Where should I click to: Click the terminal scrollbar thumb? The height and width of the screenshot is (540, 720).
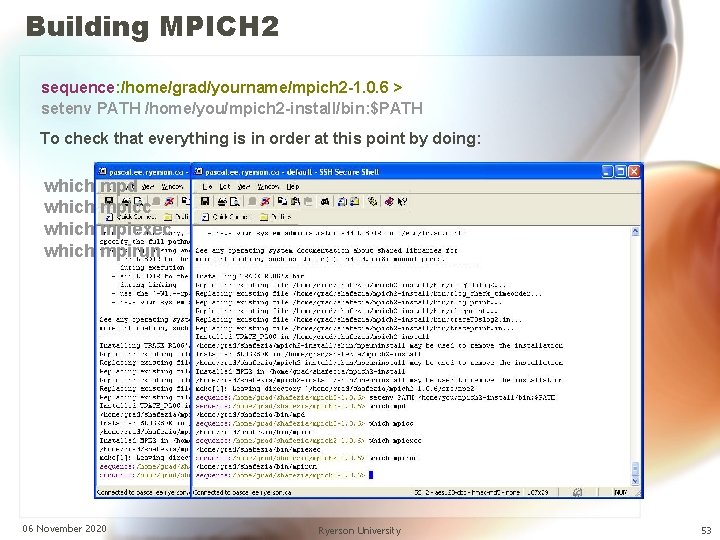635,469
